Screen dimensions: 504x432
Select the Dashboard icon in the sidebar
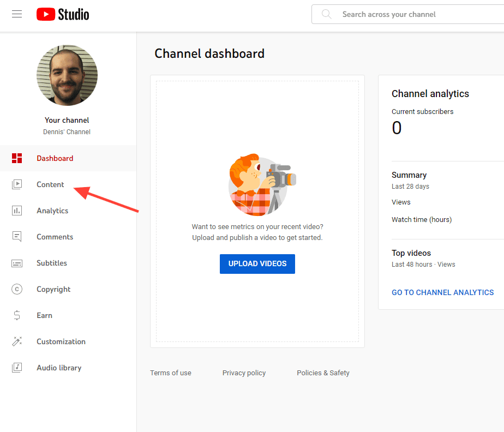click(17, 158)
